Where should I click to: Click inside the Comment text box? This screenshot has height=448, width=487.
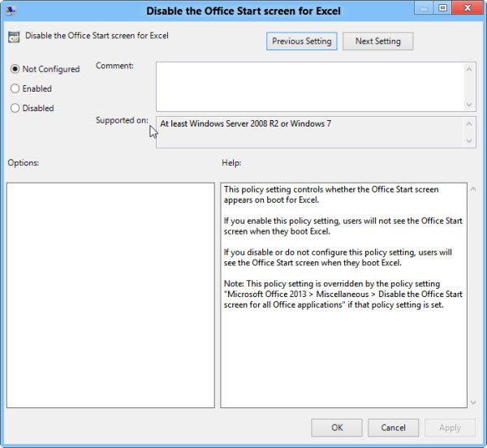(310, 87)
